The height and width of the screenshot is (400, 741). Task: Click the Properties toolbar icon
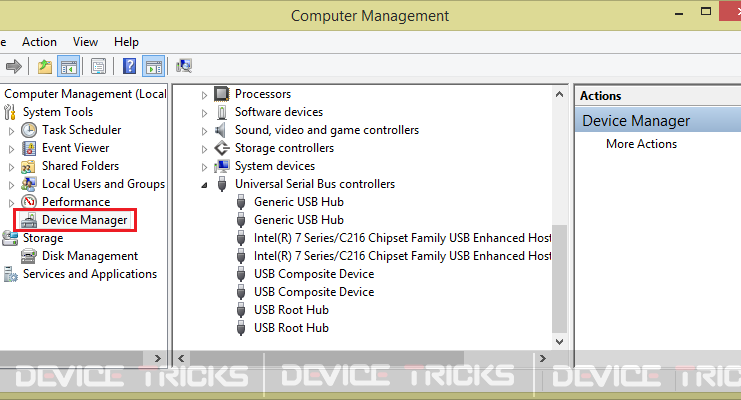pyautogui.click(x=98, y=66)
